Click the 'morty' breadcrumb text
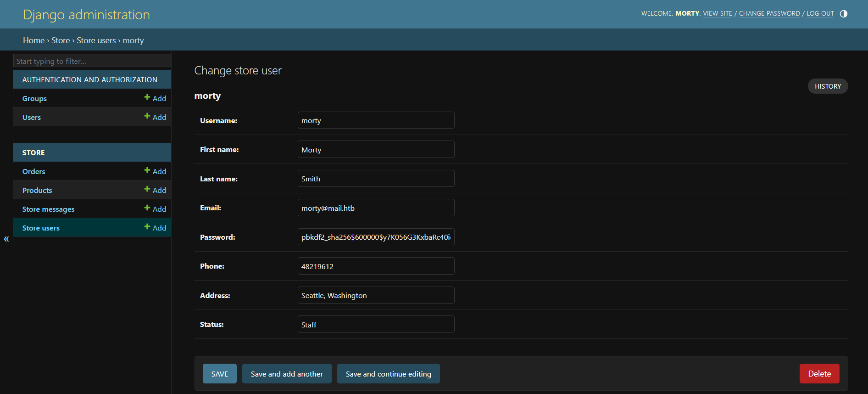The image size is (868, 394). coord(134,40)
